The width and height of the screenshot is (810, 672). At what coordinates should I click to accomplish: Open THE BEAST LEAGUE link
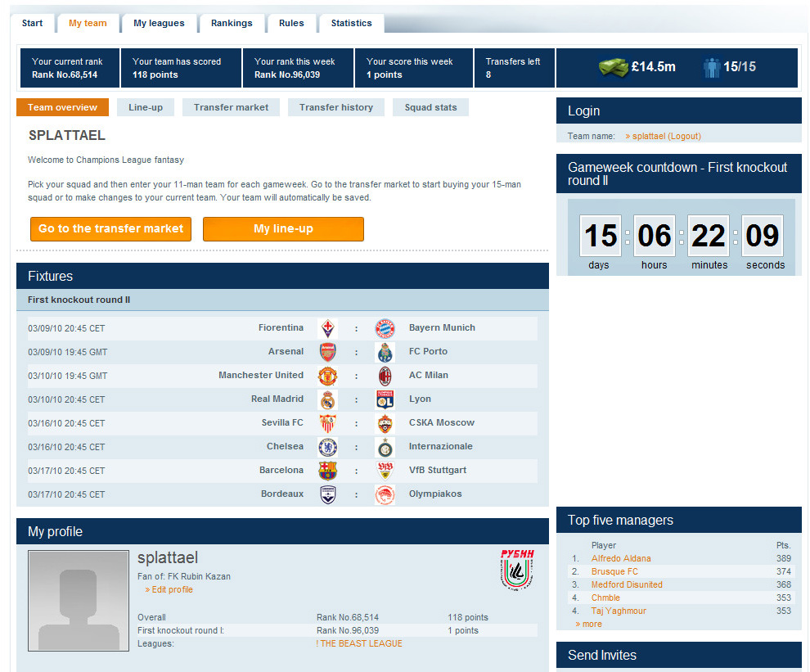[x=359, y=643]
